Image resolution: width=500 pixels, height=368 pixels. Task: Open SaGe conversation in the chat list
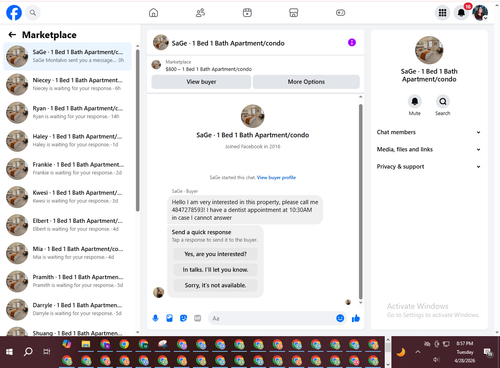[x=68, y=56]
